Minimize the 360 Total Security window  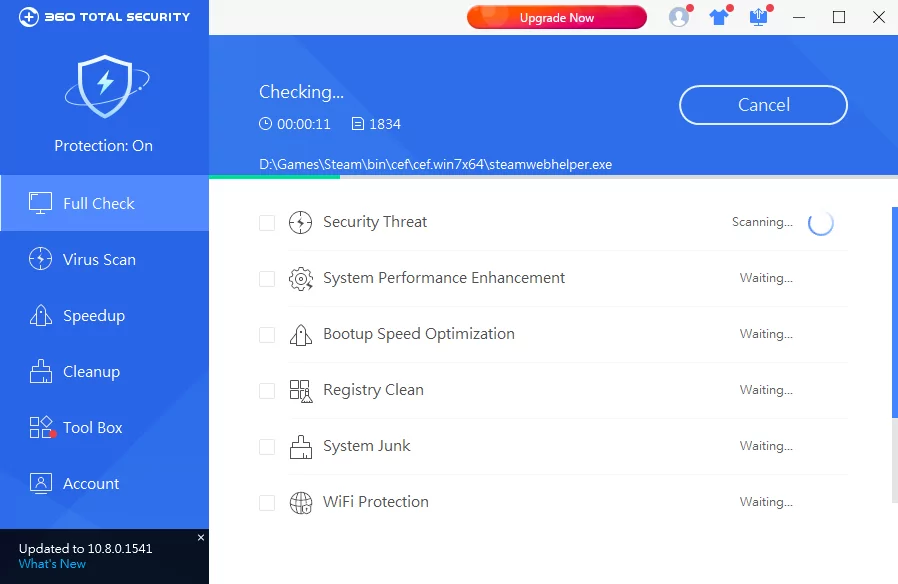799,17
